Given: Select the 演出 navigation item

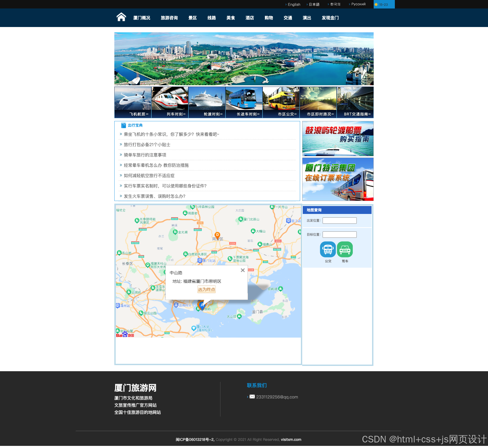Looking at the screenshot, I should pyautogui.click(x=307, y=18).
